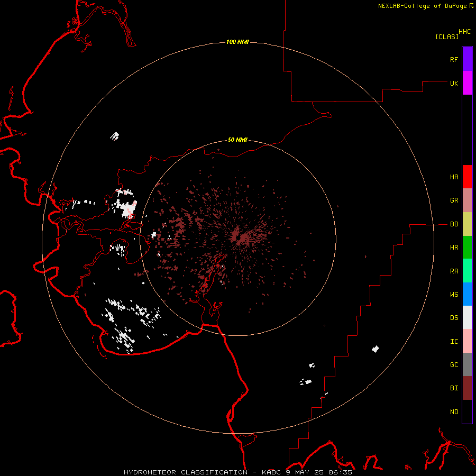
Task: Click the black ND legend swatch
Action: 467,411
